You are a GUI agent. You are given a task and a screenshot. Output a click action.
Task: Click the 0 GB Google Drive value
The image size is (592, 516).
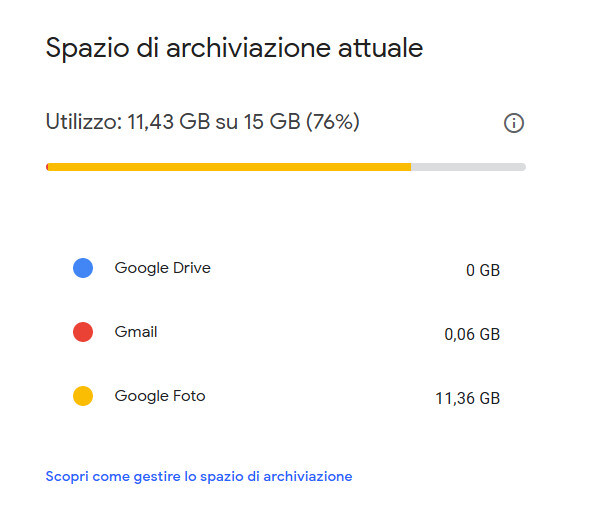tap(483, 270)
